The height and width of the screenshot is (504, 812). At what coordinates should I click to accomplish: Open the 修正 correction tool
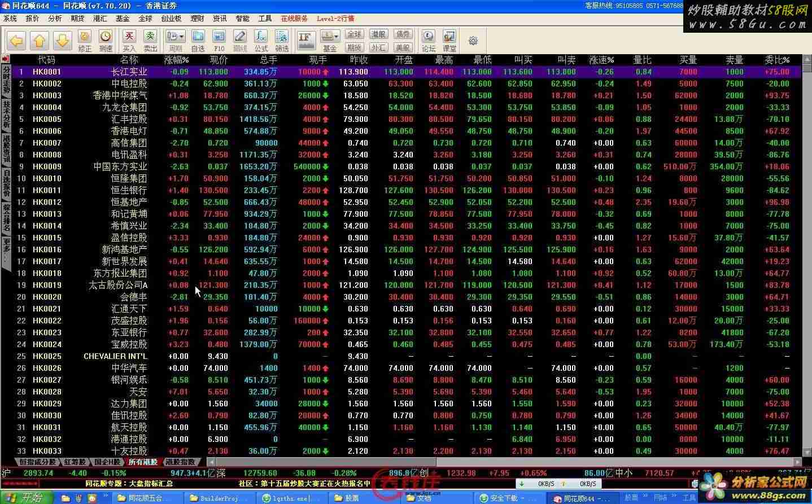tap(85, 41)
